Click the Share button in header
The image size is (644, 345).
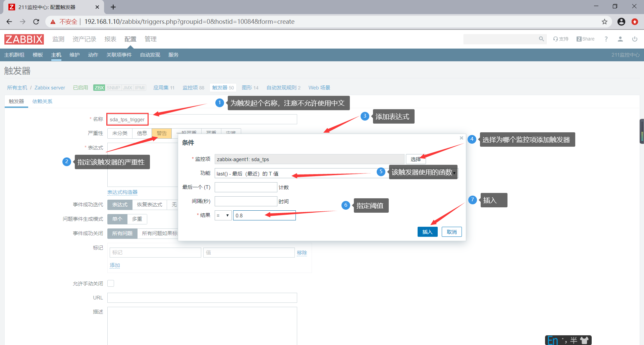click(x=586, y=39)
